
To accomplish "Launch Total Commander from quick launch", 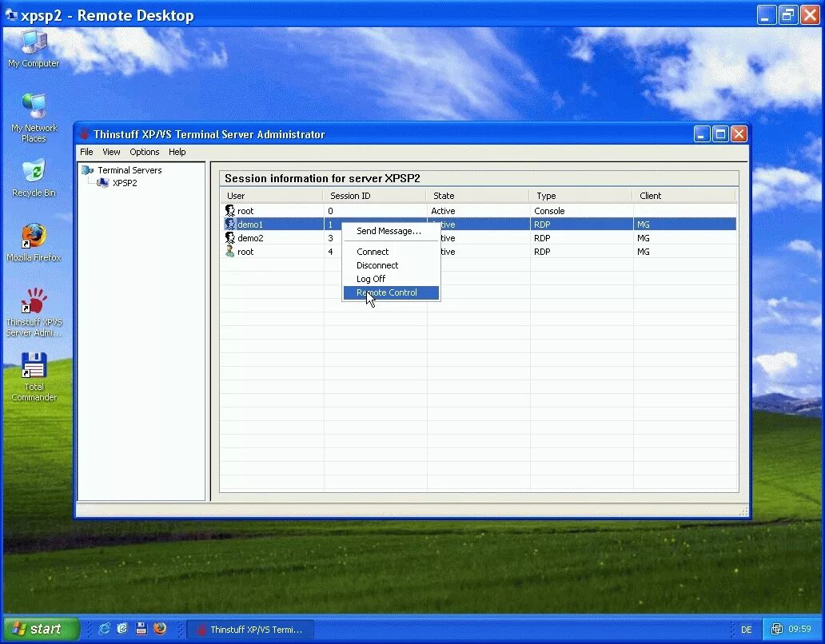I will coord(141,629).
